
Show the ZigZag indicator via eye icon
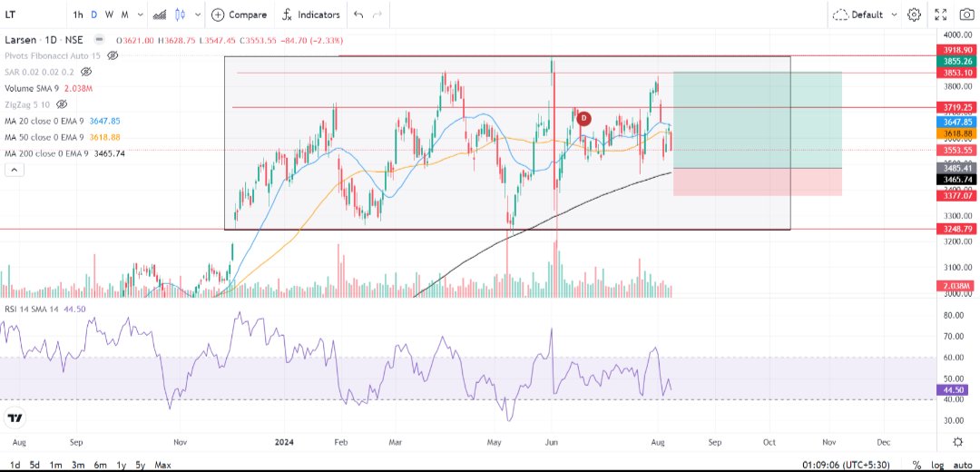pos(62,103)
